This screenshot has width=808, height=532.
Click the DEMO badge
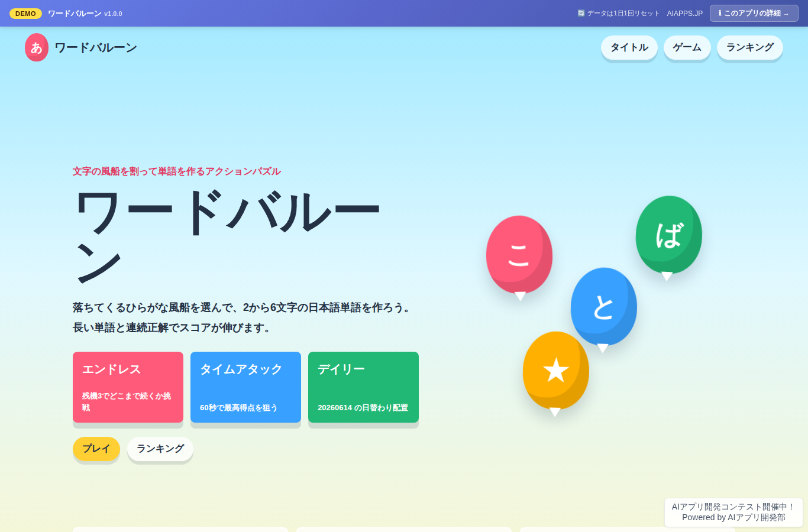tap(25, 13)
